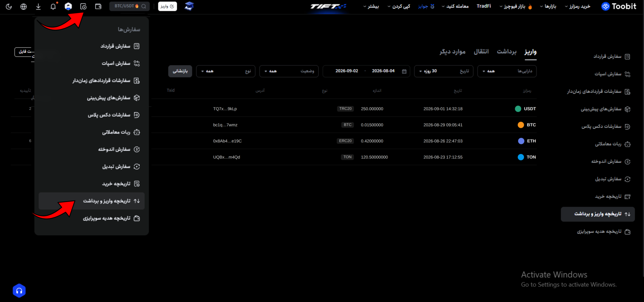Click the calendar icon in date range
Screen dimensions: 644x302
tap(404, 71)
